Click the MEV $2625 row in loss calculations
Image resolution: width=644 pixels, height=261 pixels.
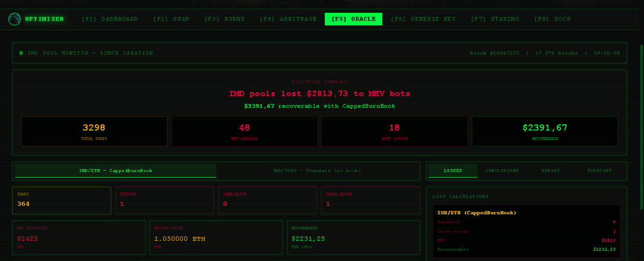pyautogui.click(x=526, y=241)
